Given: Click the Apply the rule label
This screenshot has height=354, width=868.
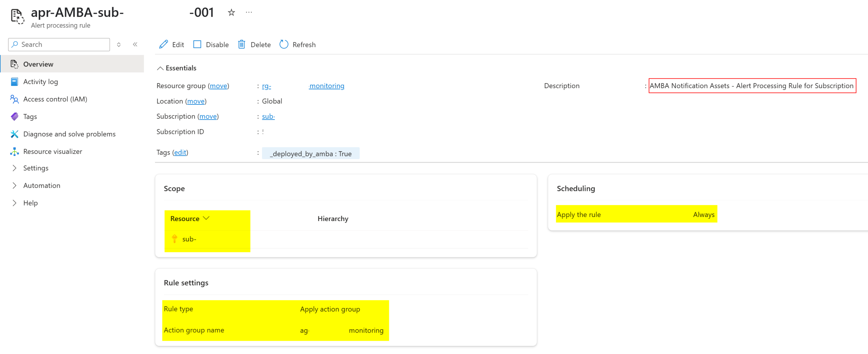Looking at the screenshot, I should click(578, 215).
